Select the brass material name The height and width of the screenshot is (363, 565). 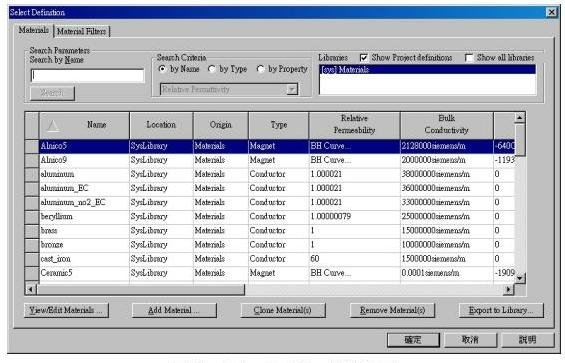click(x=49, y=230)
